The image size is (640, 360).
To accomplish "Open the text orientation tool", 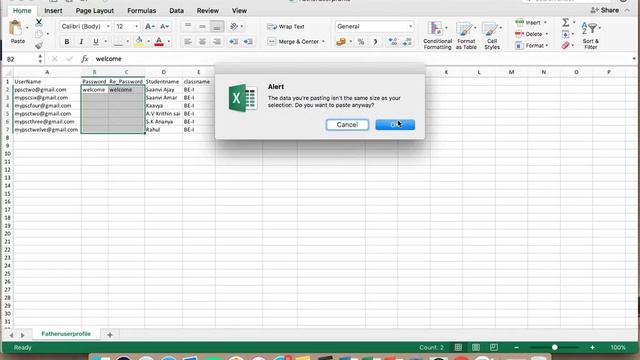I will [234, 27].
